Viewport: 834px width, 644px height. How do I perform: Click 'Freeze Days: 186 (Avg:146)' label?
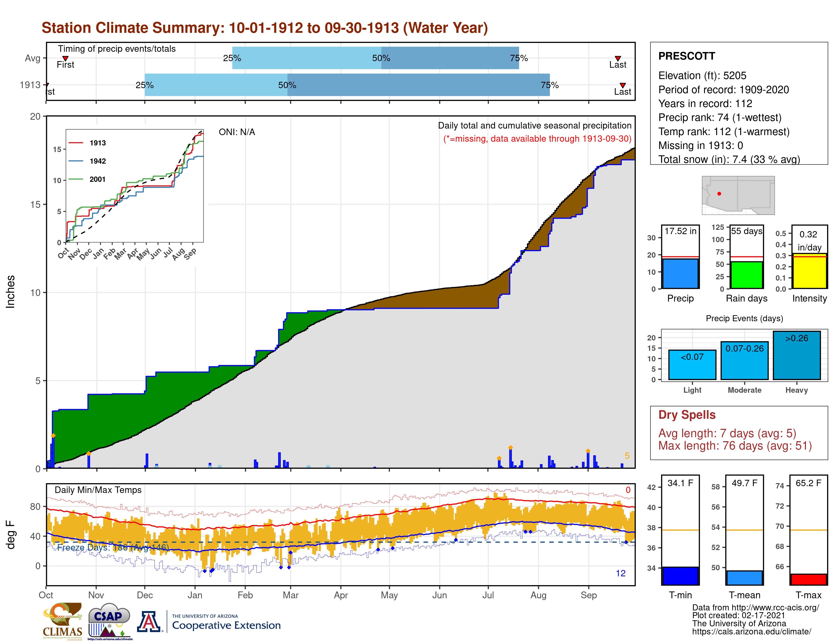click(x=113, y=548)
